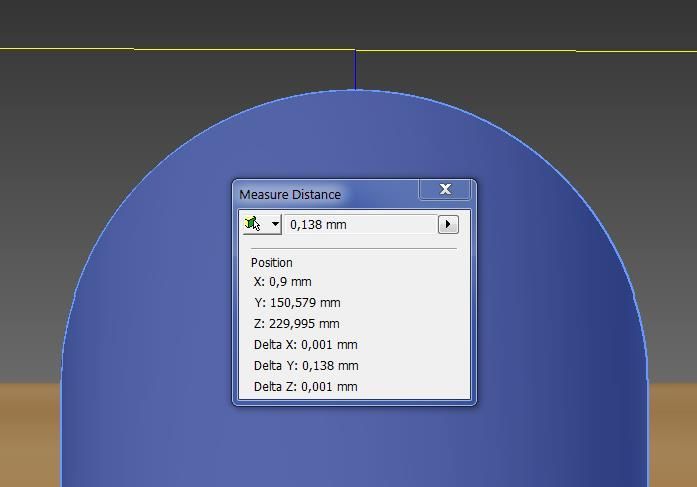Click the top apex of the blue dome

click(355, 92)
